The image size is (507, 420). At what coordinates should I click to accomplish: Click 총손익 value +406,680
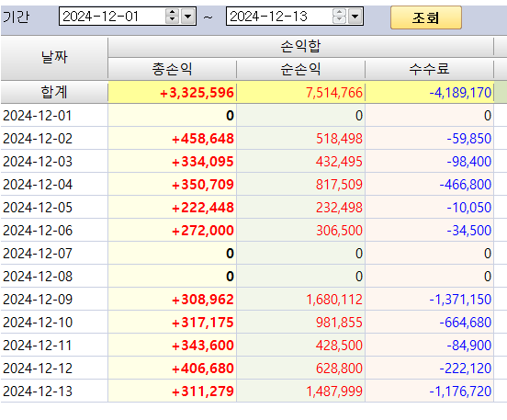coord(203,369)
